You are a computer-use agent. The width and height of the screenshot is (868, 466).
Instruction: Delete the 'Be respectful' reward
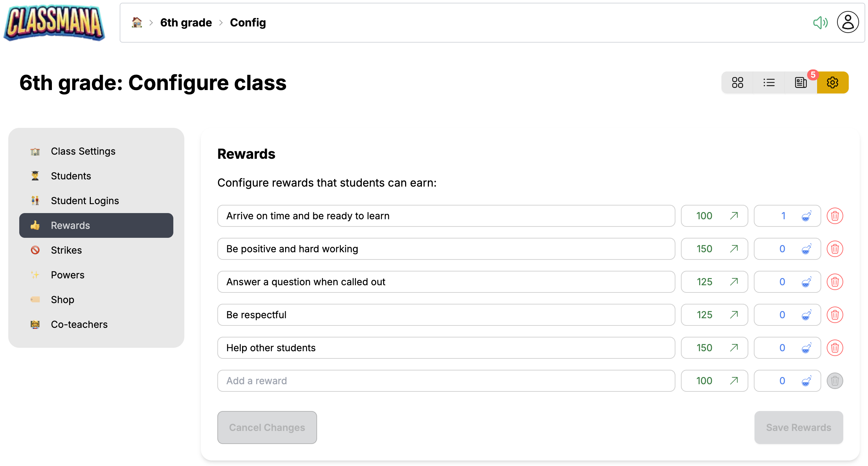click(835, 314)
